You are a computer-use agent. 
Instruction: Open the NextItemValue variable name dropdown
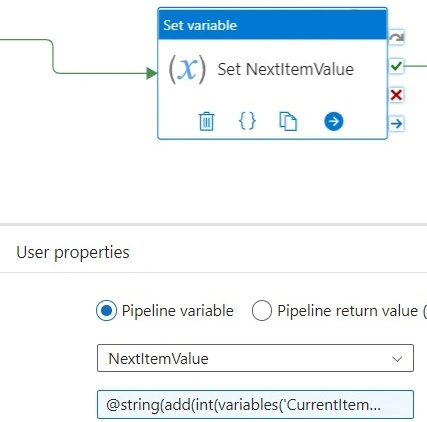tap(255, 358)
